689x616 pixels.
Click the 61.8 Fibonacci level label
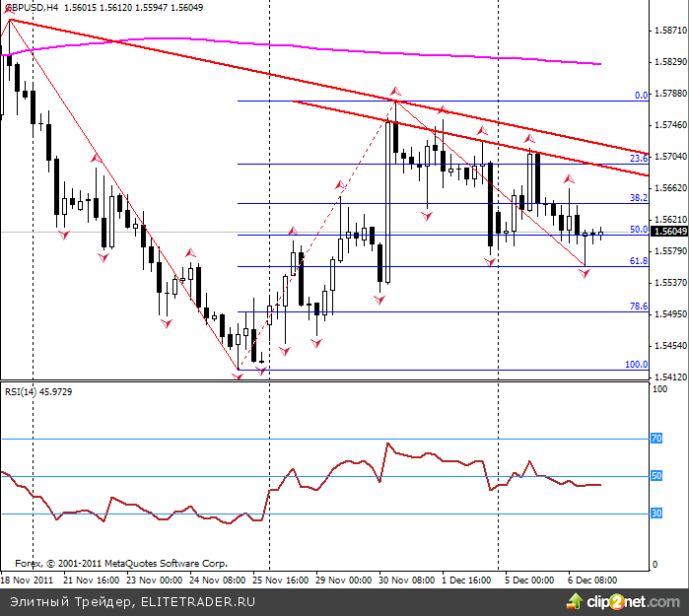[638, 261]
